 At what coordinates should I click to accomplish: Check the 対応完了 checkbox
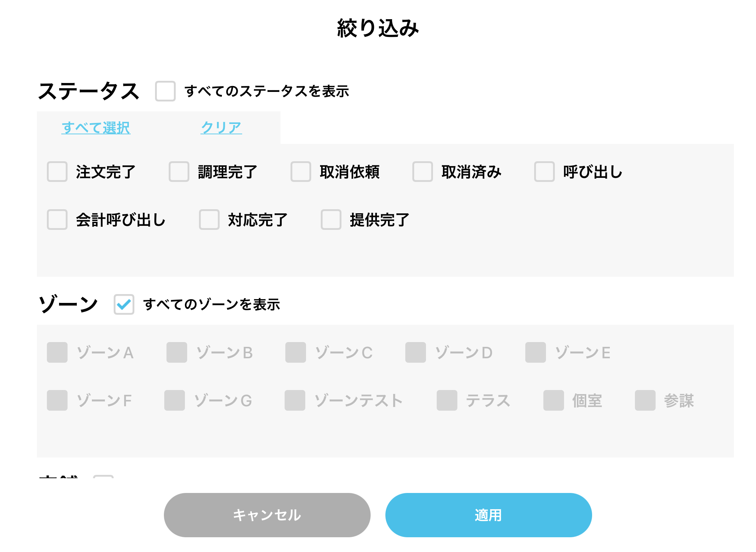(209, 220)
